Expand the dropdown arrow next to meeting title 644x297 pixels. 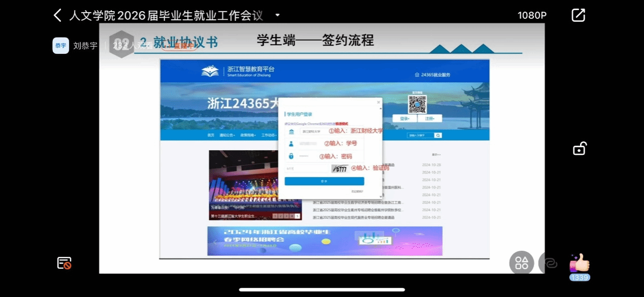[277, 15]
